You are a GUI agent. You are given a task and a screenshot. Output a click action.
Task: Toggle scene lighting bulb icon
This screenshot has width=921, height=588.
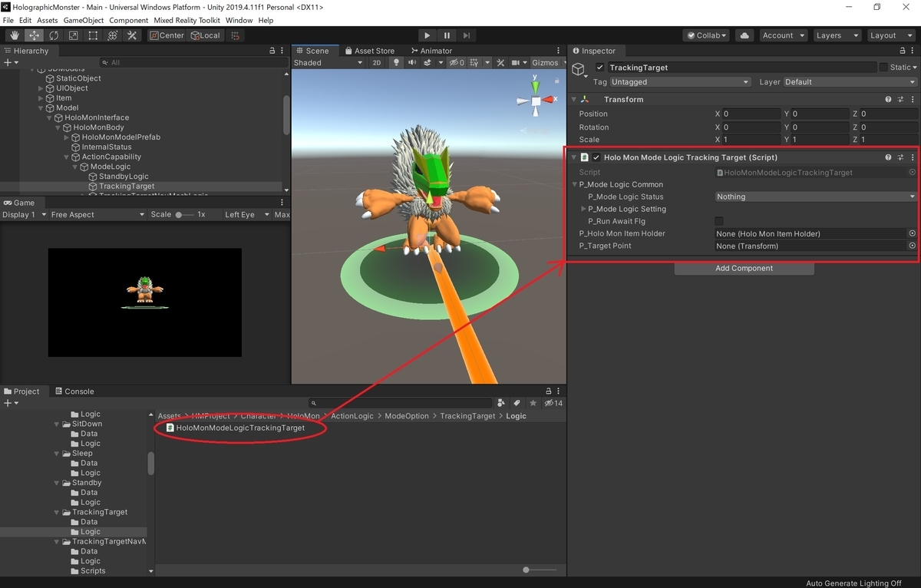point(396,63)
